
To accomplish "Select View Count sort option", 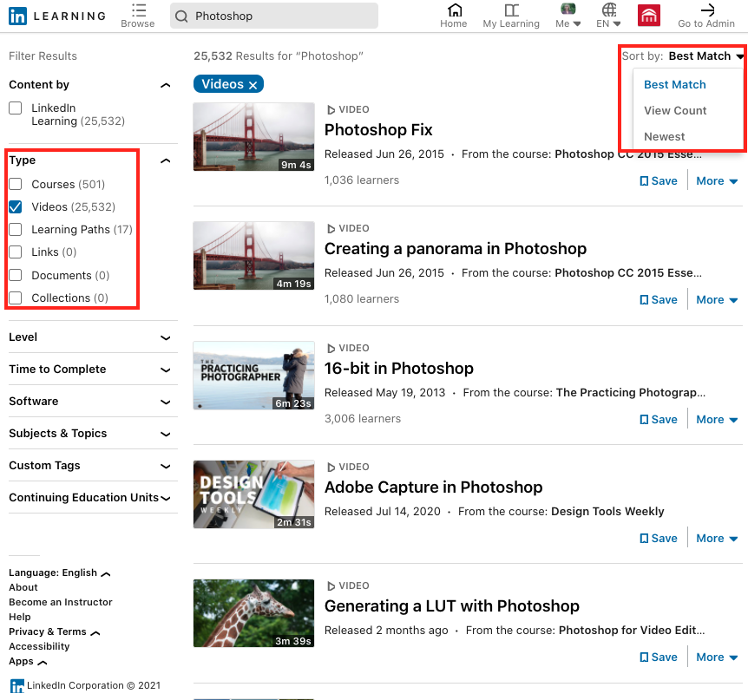I will coord(675,111).
